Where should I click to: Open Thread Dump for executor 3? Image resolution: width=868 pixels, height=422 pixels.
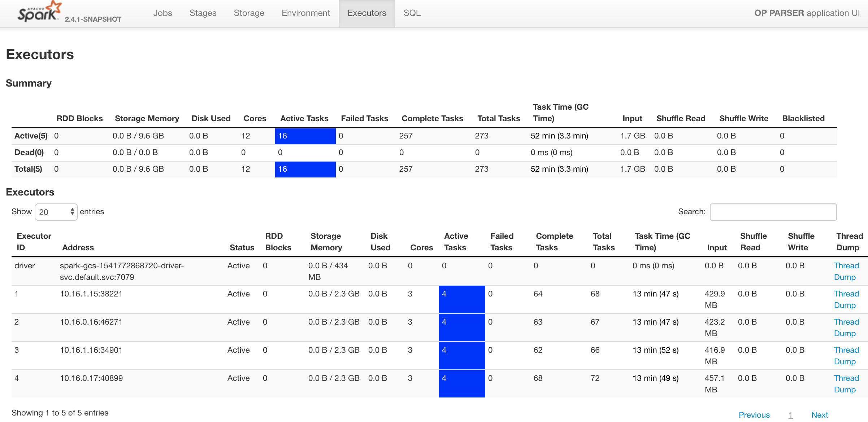[846, 356]
